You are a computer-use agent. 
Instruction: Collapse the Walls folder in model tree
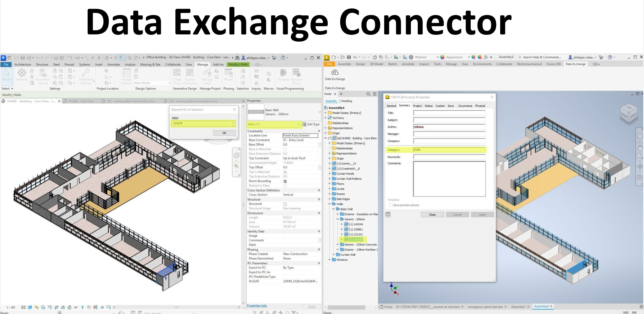click(x=330, y=204)
